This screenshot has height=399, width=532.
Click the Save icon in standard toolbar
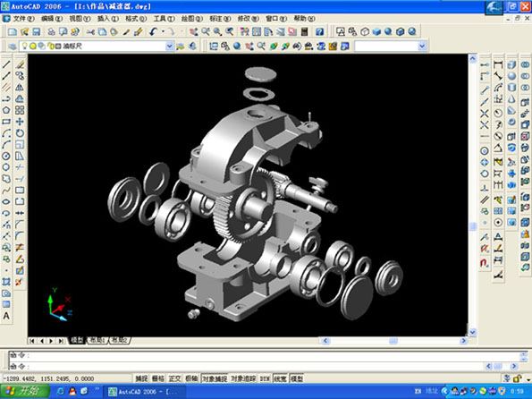click(36, 32)
